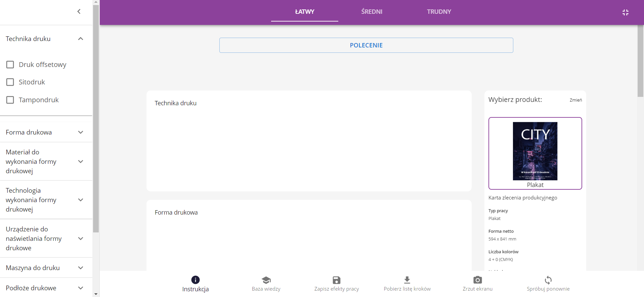Expand the Forma drukowa section
The height and width of the screenshot is (297, 644).
click(x=81, y=132)
